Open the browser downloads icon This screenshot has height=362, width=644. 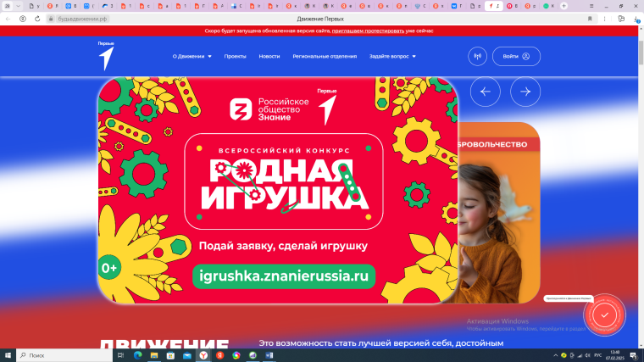pos(636,19)
